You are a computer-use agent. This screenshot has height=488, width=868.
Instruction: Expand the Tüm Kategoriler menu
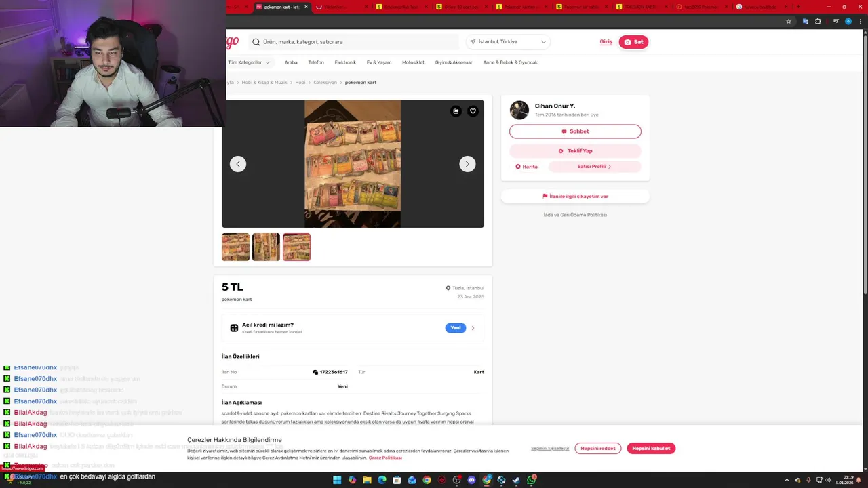pos(248,62)
